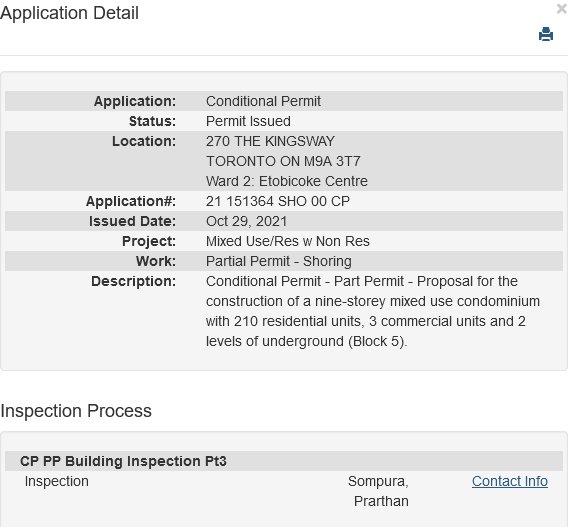Click the TORONTO ON M9A 3T7 line
This screenshot has height=527, width=568.
[x=283, y=161]
